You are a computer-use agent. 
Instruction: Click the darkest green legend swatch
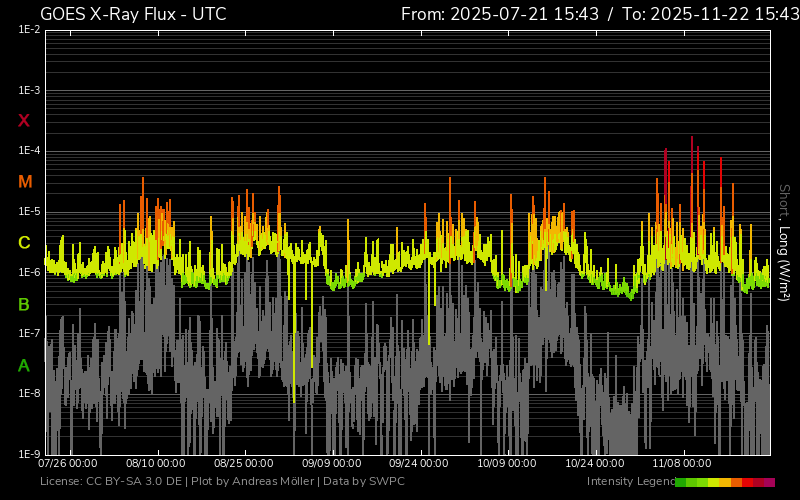click(681, 482)
